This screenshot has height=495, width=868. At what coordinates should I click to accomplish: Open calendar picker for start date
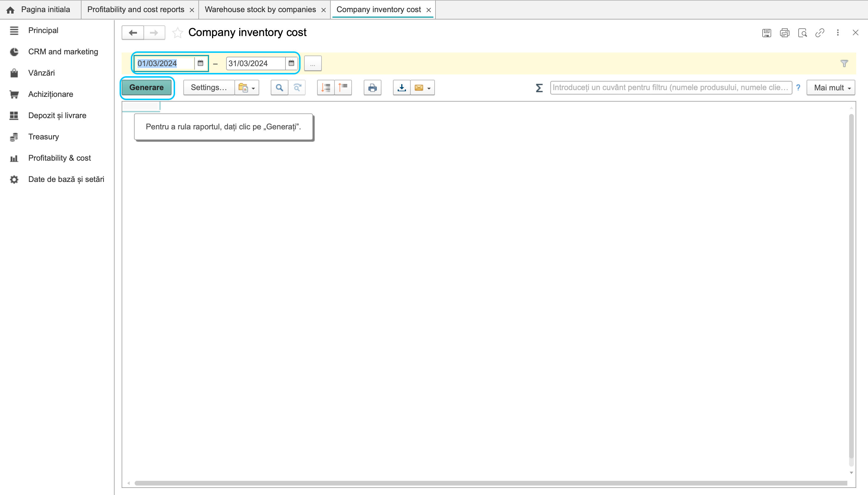(200, 63)
